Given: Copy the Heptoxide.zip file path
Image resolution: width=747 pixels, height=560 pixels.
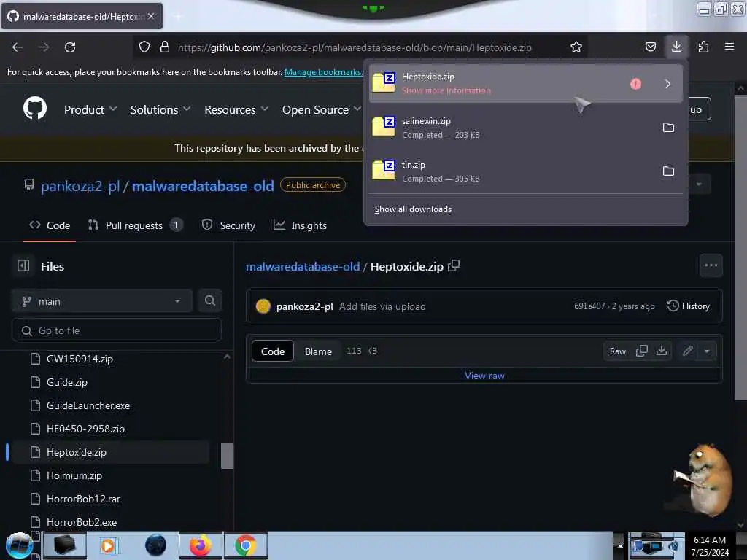Looking at the screenshot, I should point(454,265).
